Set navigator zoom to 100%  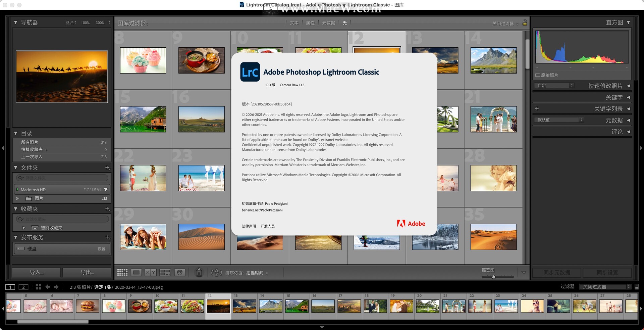[85, 23]
